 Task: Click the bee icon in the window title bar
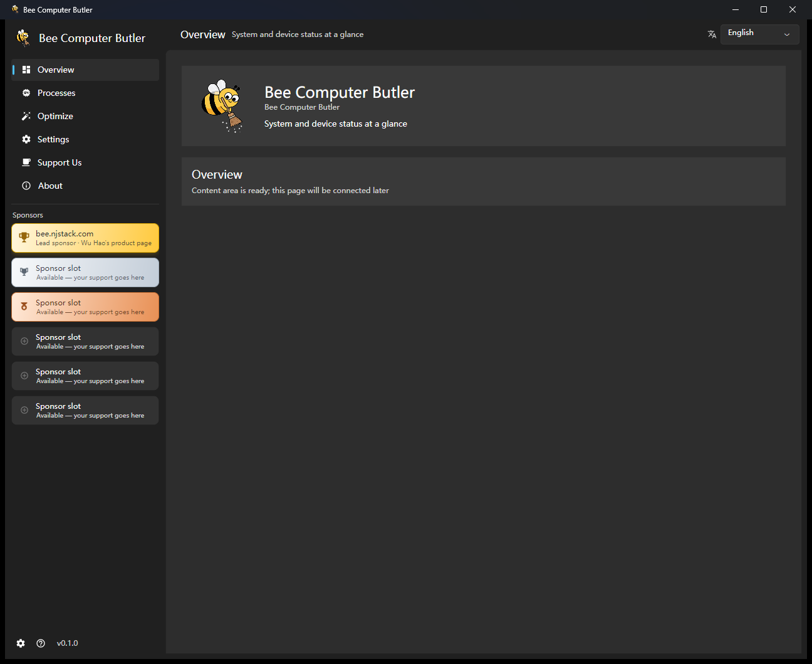click(15, 9)
